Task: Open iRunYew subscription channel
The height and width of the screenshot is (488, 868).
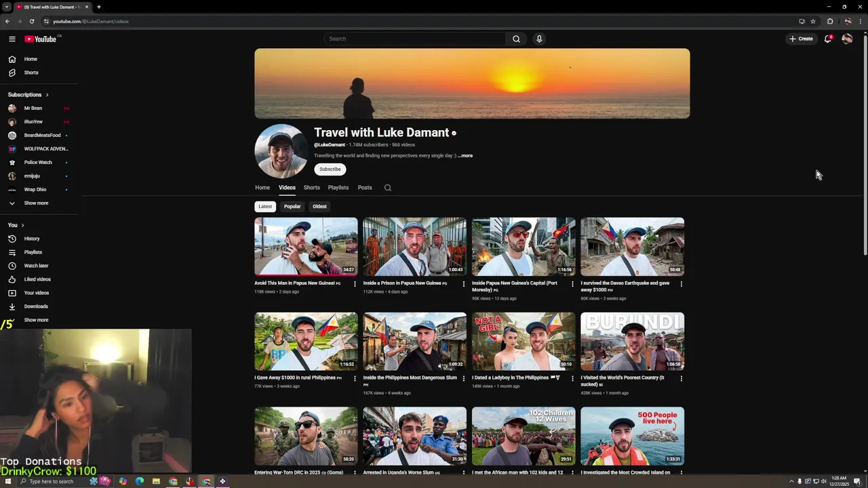Action: (33, 121)
